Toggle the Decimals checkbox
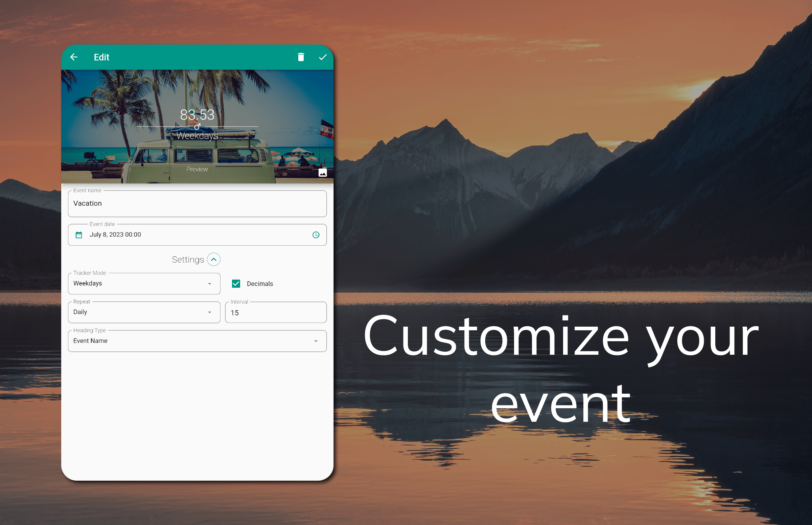This screenshot has width=812, height=525. pyautogui.click(x=236, y=284)
